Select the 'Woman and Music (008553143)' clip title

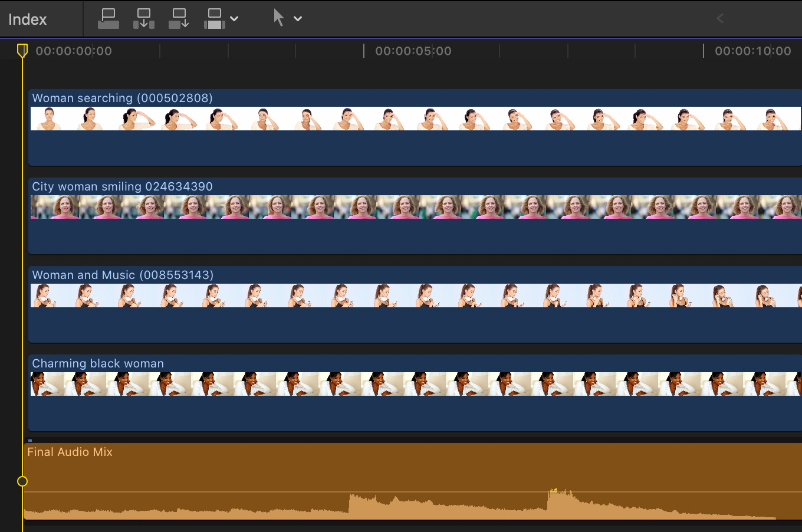point(123,275)
